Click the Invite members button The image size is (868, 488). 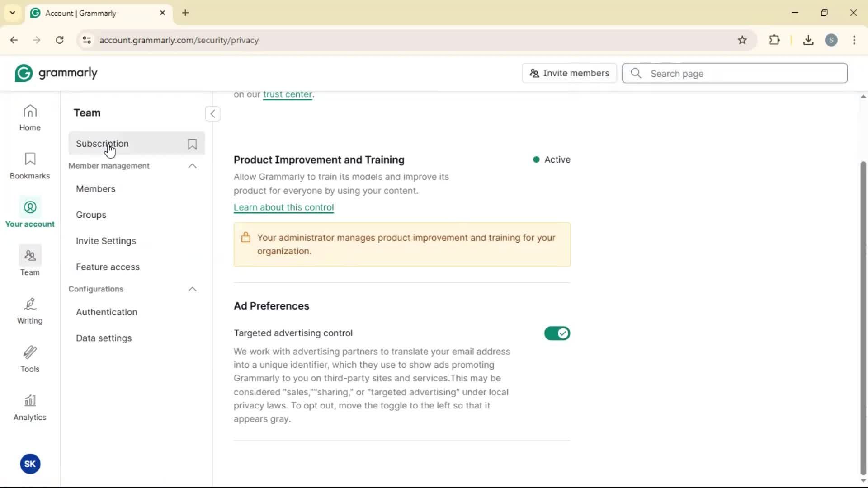(x=569, y=73)
